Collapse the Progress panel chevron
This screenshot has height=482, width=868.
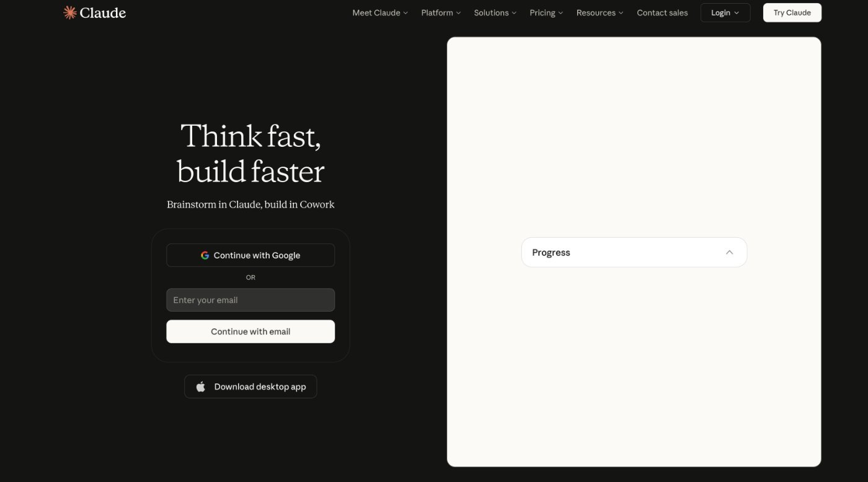coord(729,252)
